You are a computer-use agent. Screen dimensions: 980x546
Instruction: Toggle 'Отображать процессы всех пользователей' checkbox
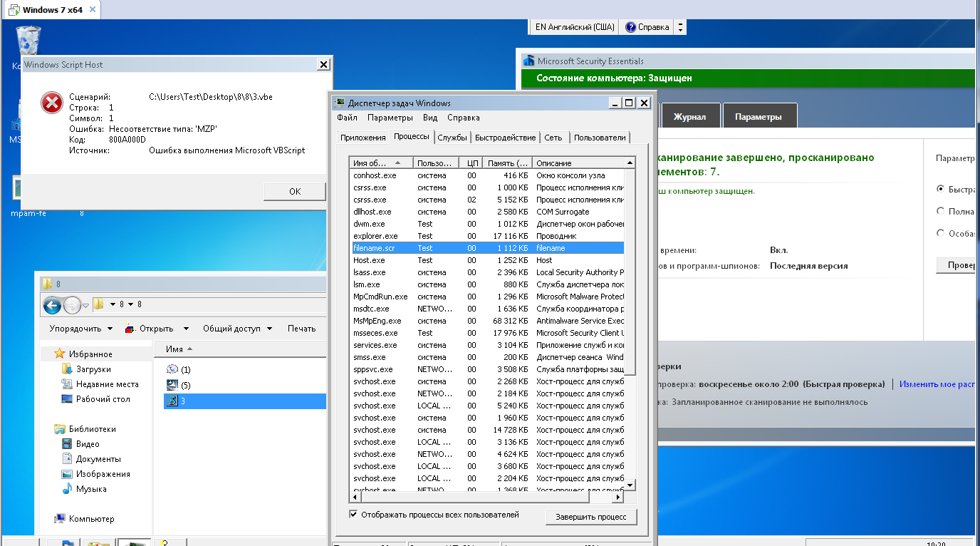[354, 515]
